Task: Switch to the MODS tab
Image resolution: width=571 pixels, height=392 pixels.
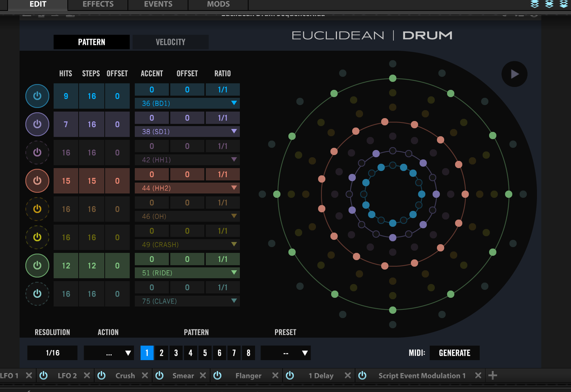Action: point(218,4)
